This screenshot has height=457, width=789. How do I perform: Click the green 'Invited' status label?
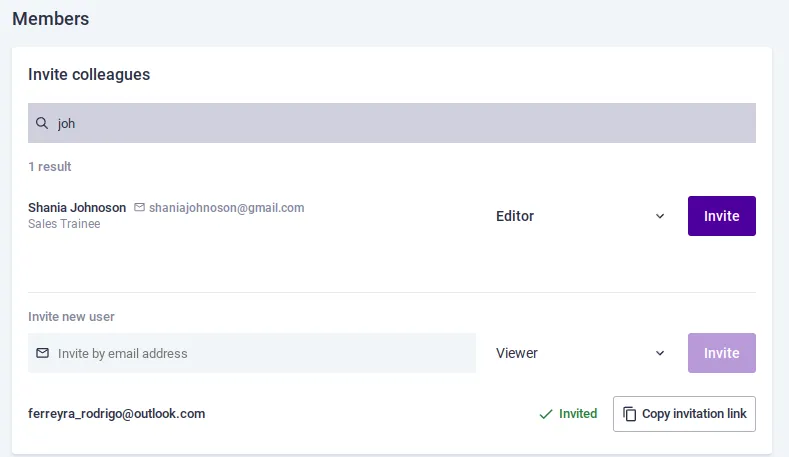click(578, 414)
